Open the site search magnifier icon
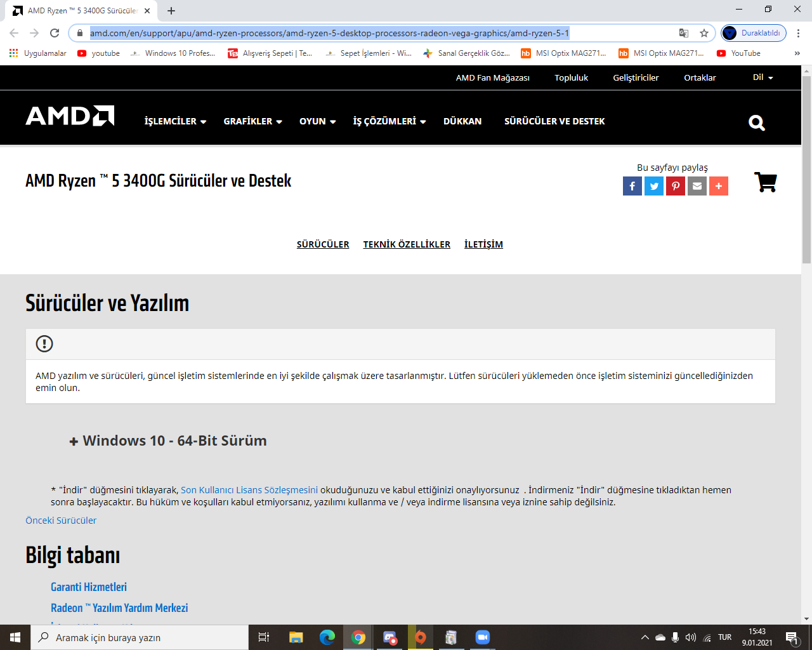 [x=757, y=123]
